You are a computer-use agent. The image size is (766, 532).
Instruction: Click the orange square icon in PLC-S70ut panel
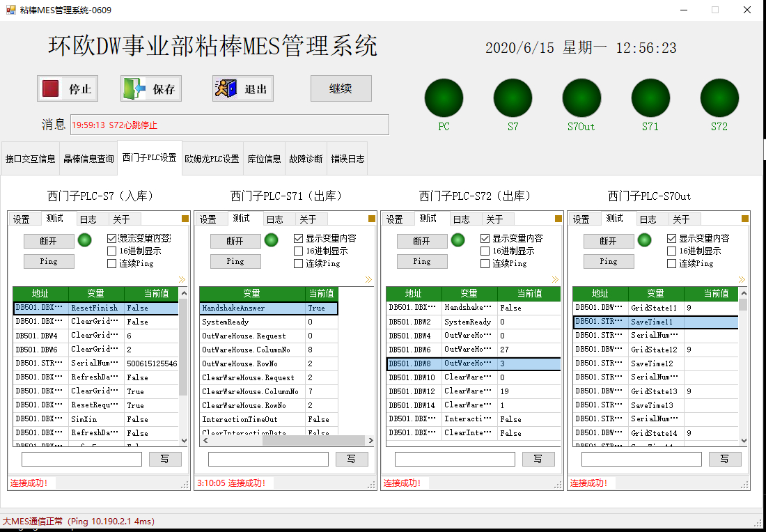(745, 219)
